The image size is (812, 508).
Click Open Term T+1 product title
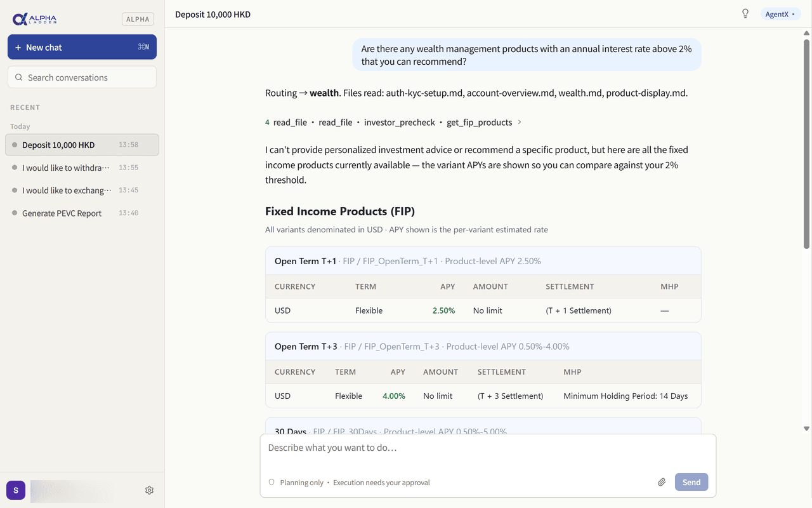(x=305, y=261)
